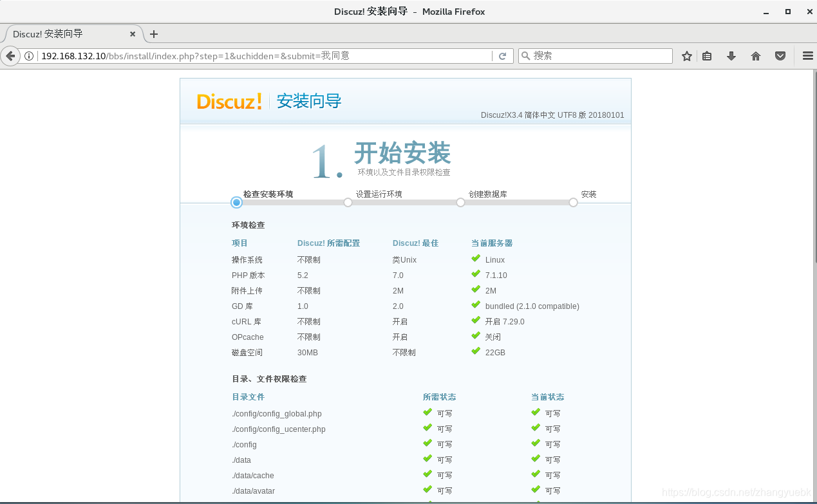Click the ./data/avatar directory name
The width and height of the screenshot is (817, 504).
(x=253, y=491)
